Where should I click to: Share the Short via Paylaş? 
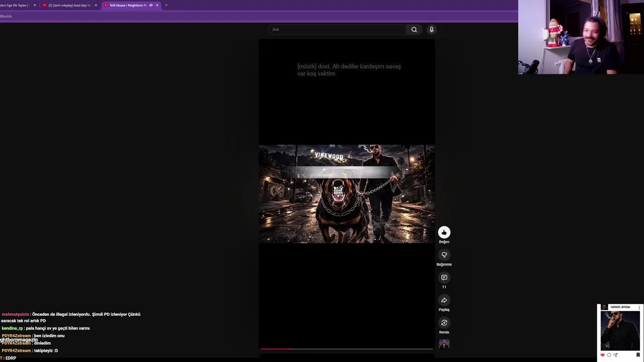[444, 300]
